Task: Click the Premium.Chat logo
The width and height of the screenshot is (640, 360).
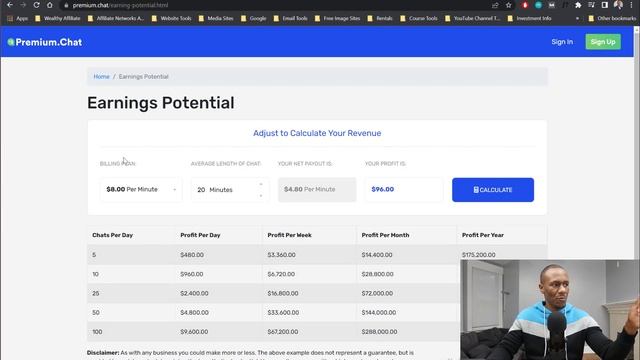Action: [x=44, y=42]
